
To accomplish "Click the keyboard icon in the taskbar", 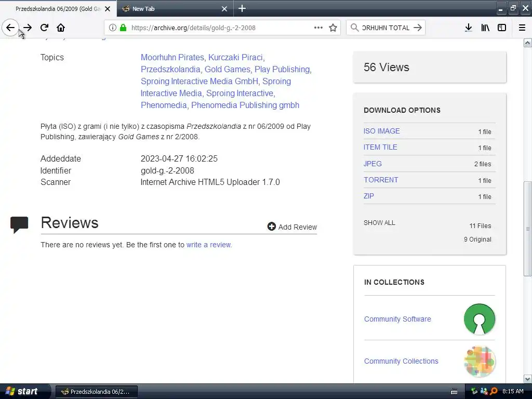I will point(454,392).
